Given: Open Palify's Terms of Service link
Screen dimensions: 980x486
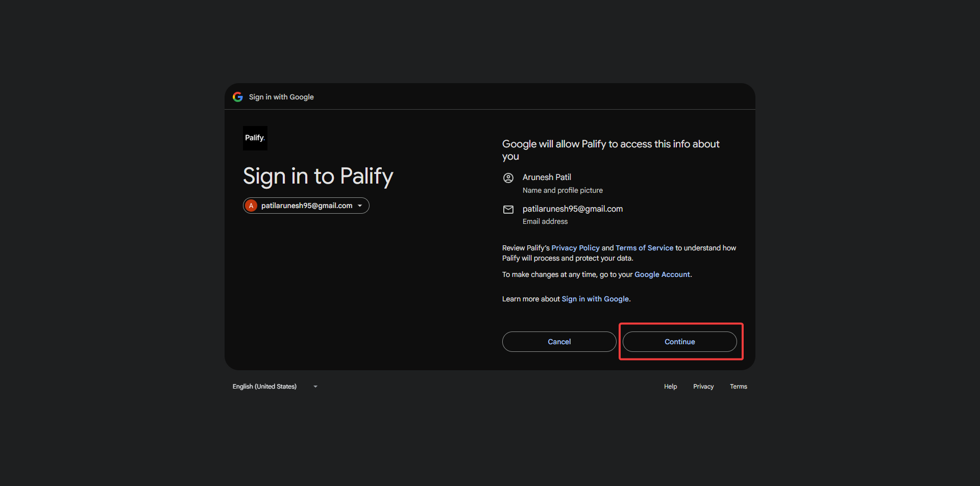Looking at the screenshot, I should click(x=644, y=248).
